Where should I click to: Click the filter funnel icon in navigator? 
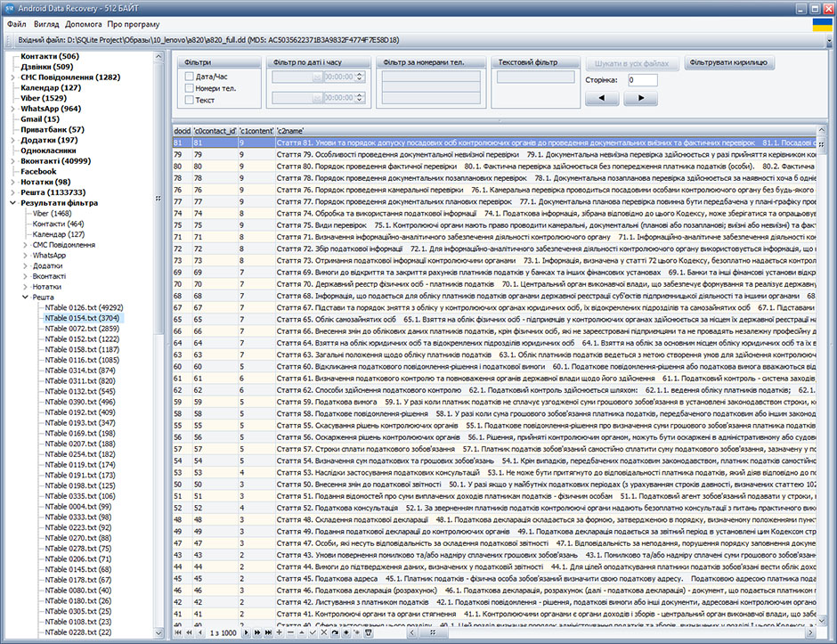(369, 632)
